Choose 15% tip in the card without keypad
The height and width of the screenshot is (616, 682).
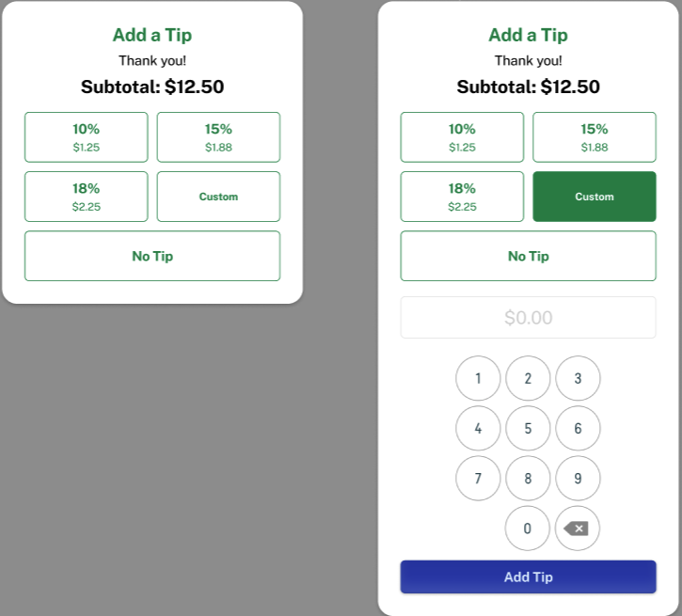pos(218,137)
